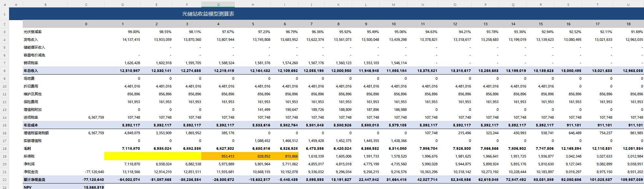Click the year 18 header cell
Image resolution: width=644 pixels, height=189 pixels.
[628, 24]
